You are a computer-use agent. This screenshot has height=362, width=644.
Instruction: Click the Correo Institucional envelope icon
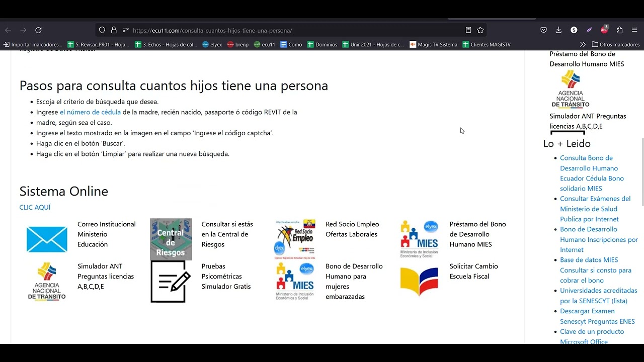click(x=46, y=239)
